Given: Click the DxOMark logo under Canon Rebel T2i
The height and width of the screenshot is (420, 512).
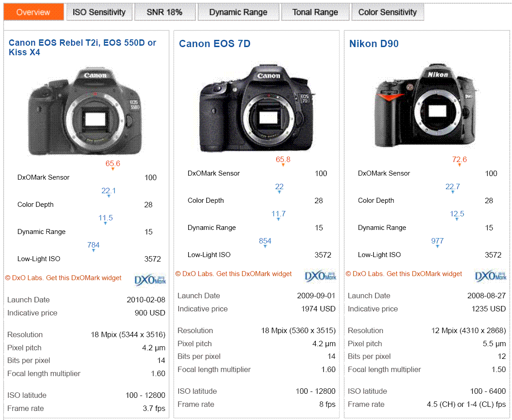Looking at the screenshot, I should (150, 279).
